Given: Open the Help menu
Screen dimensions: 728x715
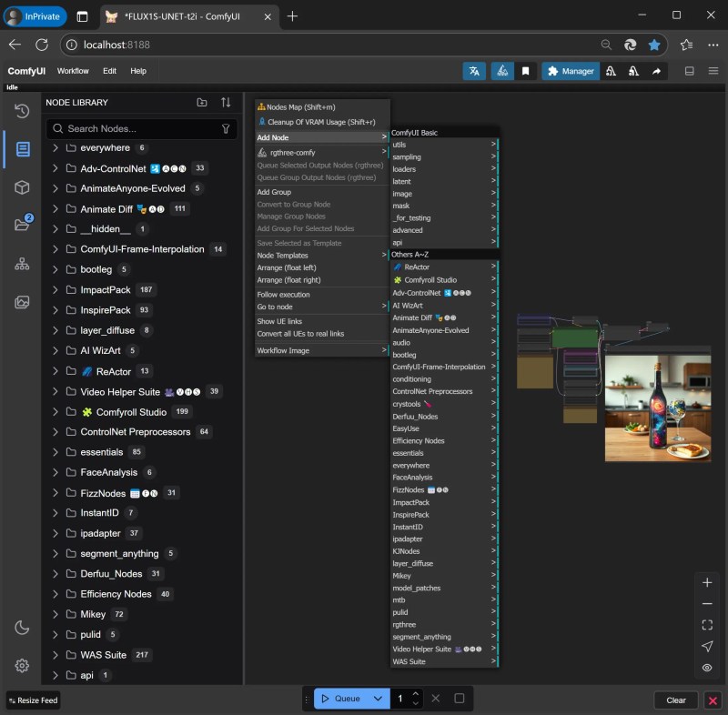Looking at the screenshot, I should tap(138, 71).
